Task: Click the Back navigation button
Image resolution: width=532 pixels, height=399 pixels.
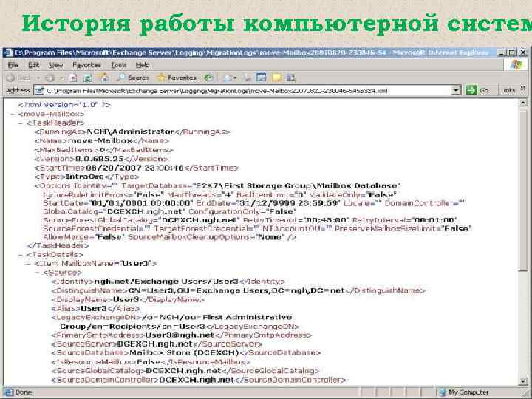Action: pyautogui.click(x=18, y=78)
